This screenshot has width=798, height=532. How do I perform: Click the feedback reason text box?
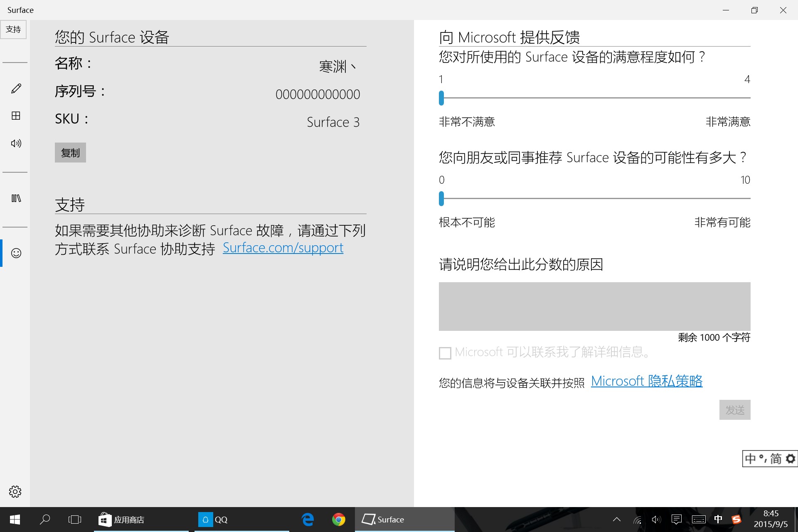594,306
